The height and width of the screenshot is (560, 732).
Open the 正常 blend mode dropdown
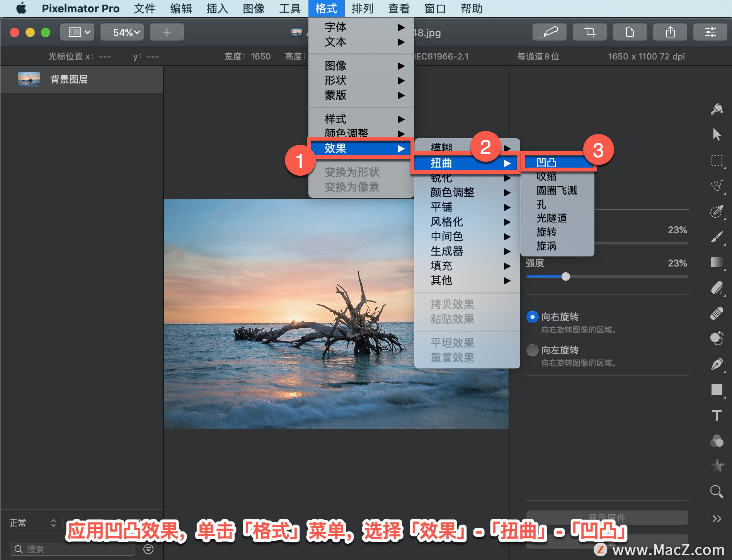pyautogui.click(x=33, y=523)
